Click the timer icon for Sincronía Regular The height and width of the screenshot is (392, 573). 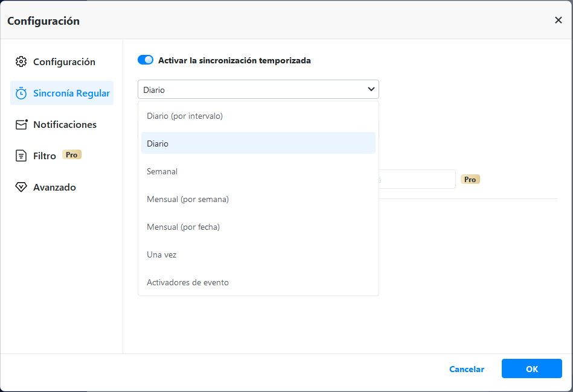[21, 93]
